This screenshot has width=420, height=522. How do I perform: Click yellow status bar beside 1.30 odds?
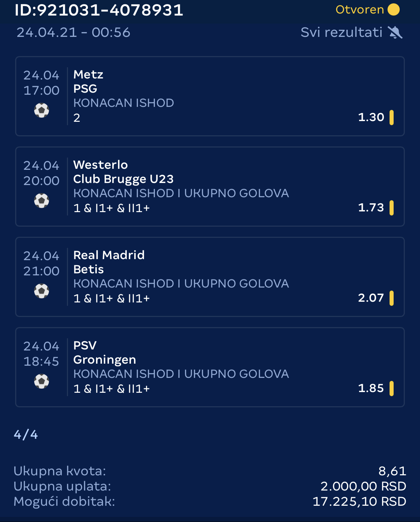(x=392, y=117)
